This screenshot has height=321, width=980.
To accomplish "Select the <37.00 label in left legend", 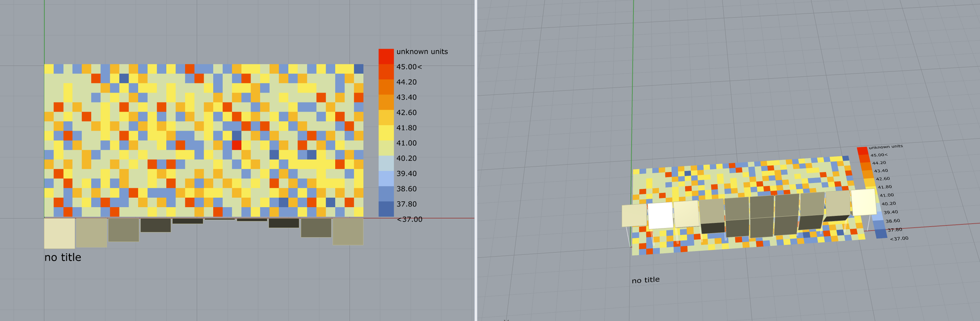I will click(409, 219).
